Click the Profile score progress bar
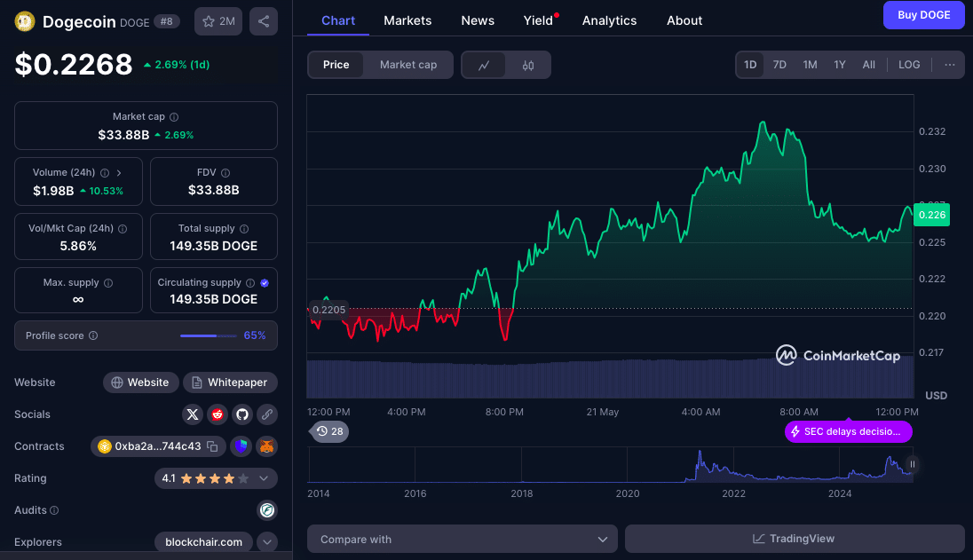This screenshot has width=973, height=560. coord(209,335)
